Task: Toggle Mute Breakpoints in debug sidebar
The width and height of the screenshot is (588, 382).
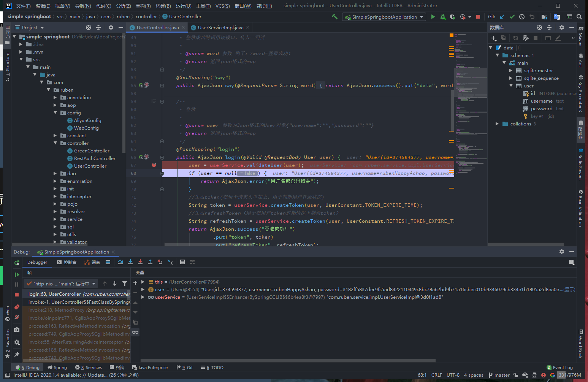Action: point(17,317)
